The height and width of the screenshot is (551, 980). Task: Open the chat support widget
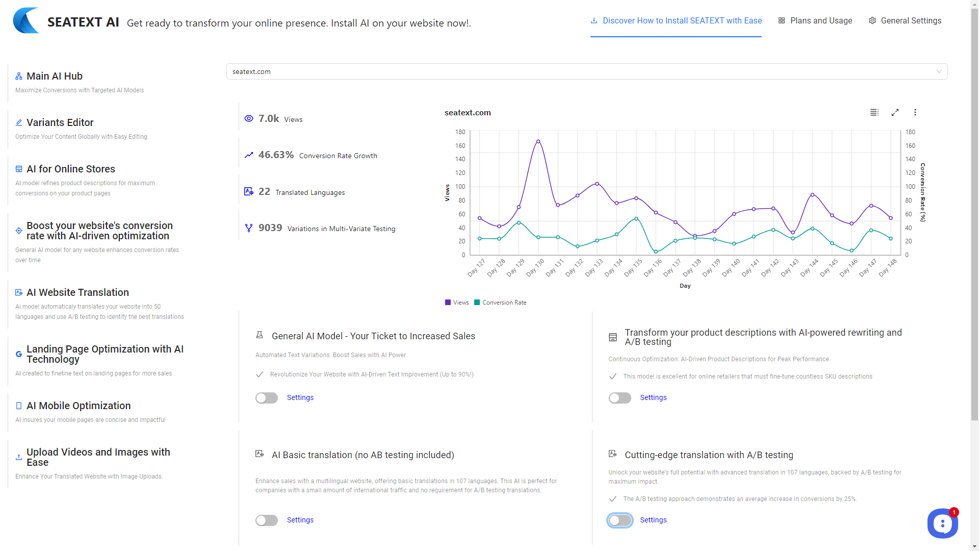pos(942,523)
